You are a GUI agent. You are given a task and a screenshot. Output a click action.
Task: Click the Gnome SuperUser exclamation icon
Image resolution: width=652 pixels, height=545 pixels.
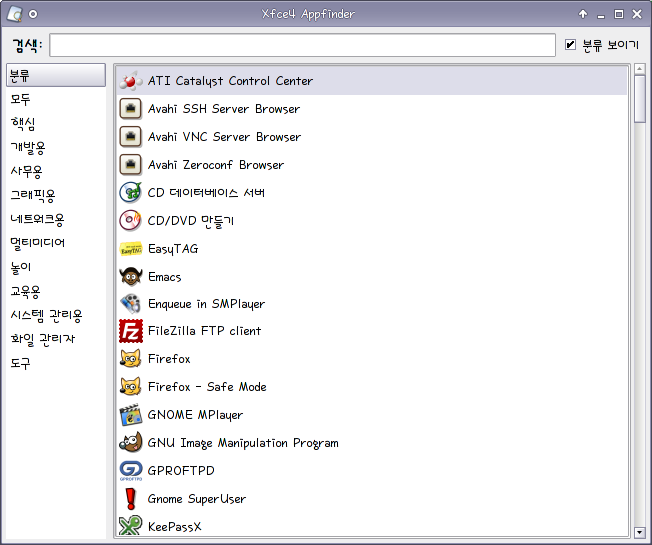click(131, 498)
